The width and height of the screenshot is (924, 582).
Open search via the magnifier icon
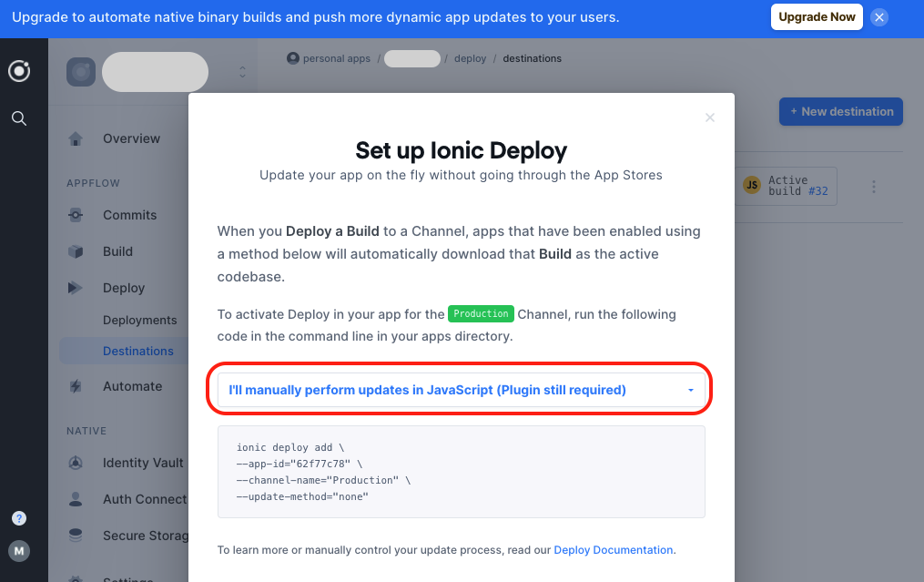pos(19,118)
